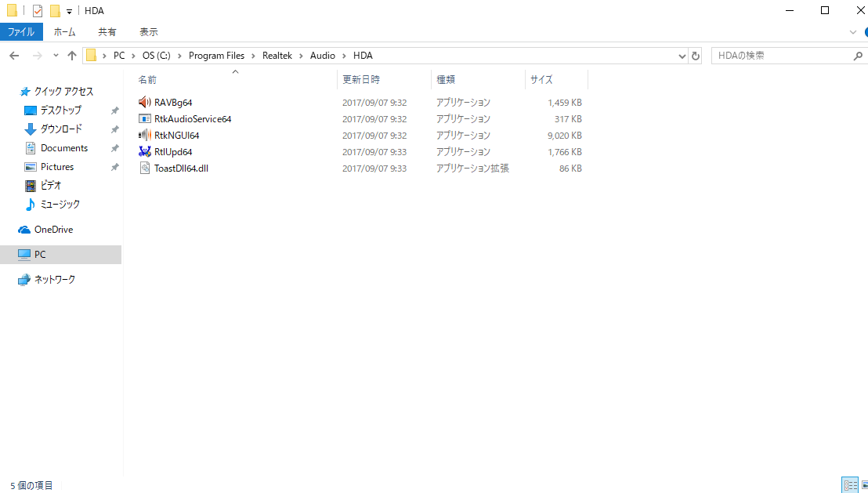Expand the ribbon with the chevron
This screenshot has height=493, width=868.
click(x=853, y=32)
